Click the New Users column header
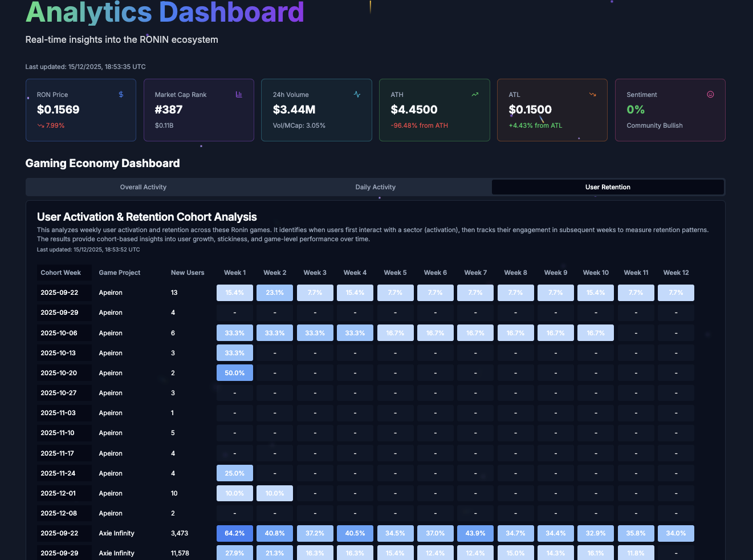 pos(188,273)
